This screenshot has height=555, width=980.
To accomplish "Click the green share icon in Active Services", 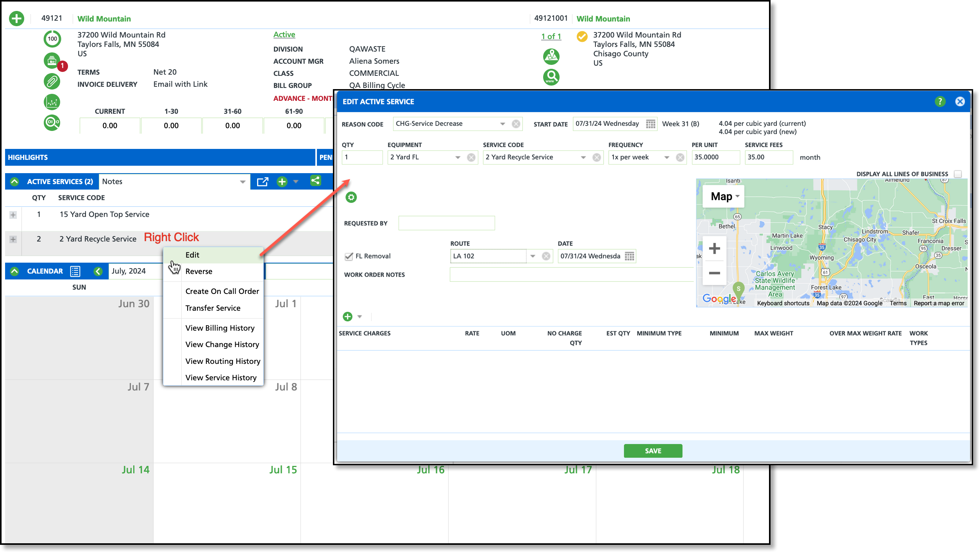I will tap(315, 181).
